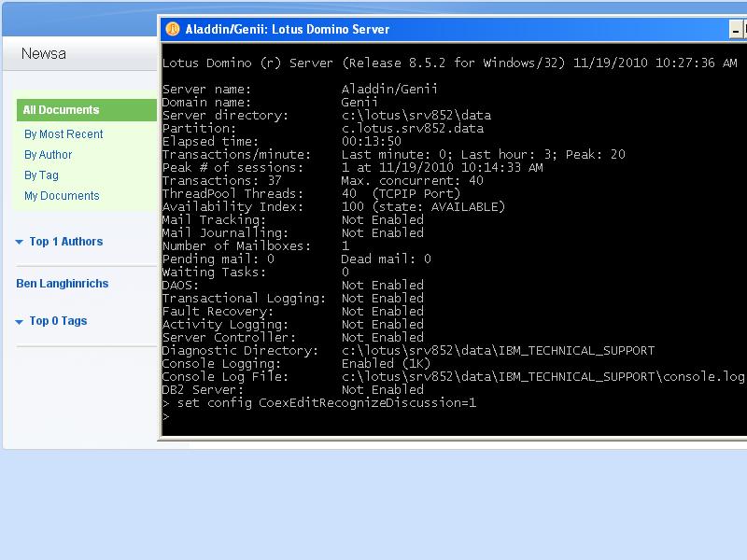Click the Lotus Domino release header line
747x560 pixels.
tap(450, 63)
